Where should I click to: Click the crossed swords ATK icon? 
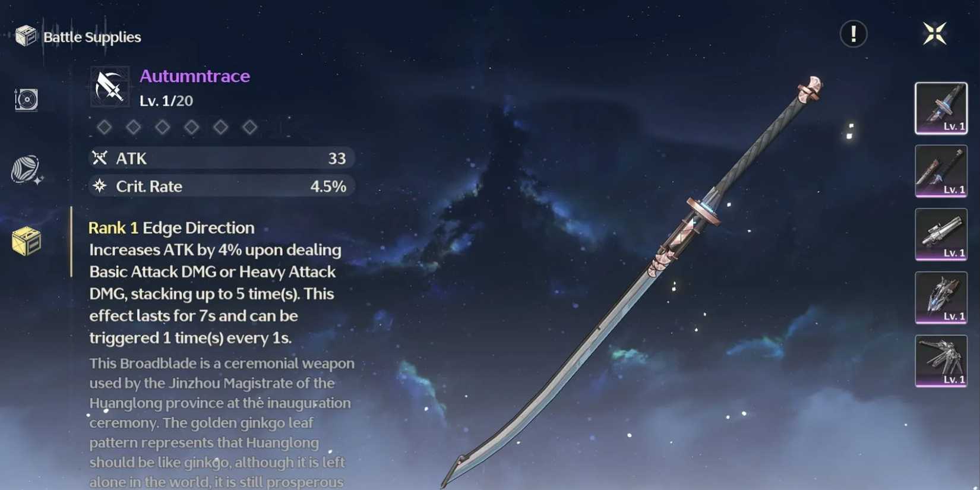pos(100,157)
